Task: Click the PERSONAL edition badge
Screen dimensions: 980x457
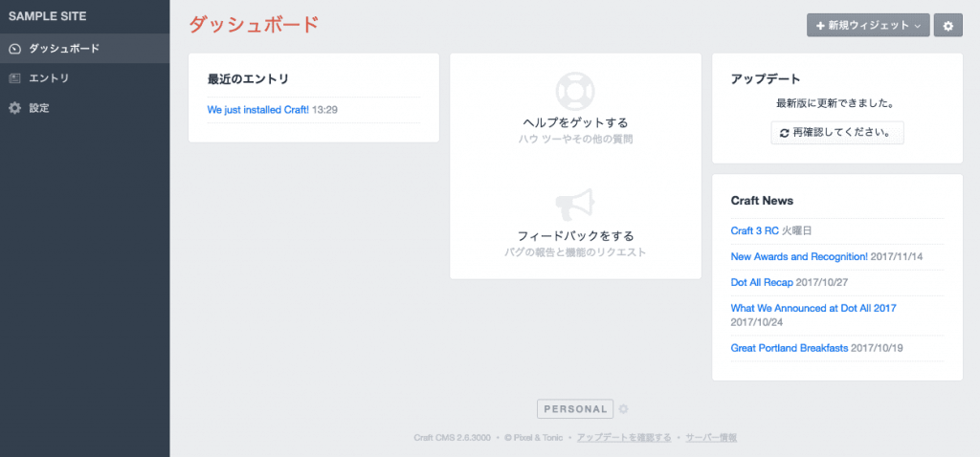Action: coord(575,409)
